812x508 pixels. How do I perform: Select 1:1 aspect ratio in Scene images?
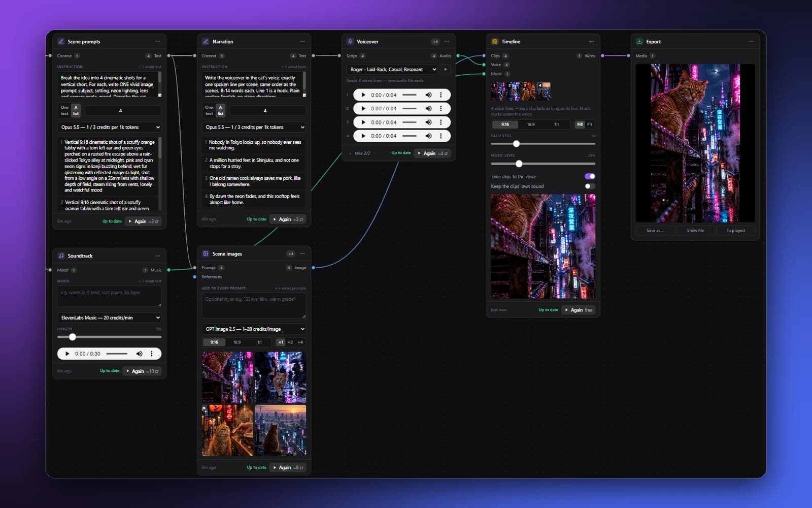point(259,342)
